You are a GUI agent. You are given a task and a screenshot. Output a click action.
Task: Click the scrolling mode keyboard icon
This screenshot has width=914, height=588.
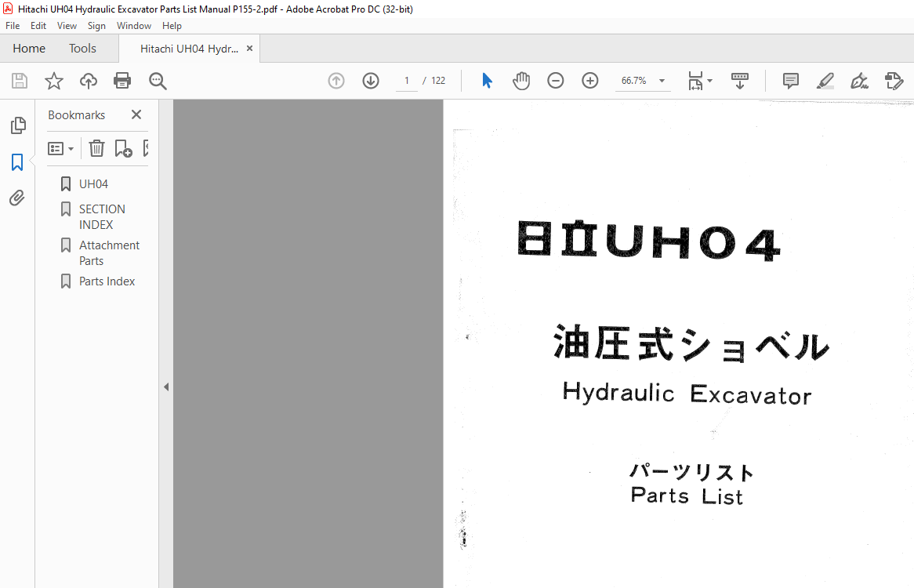740,81
